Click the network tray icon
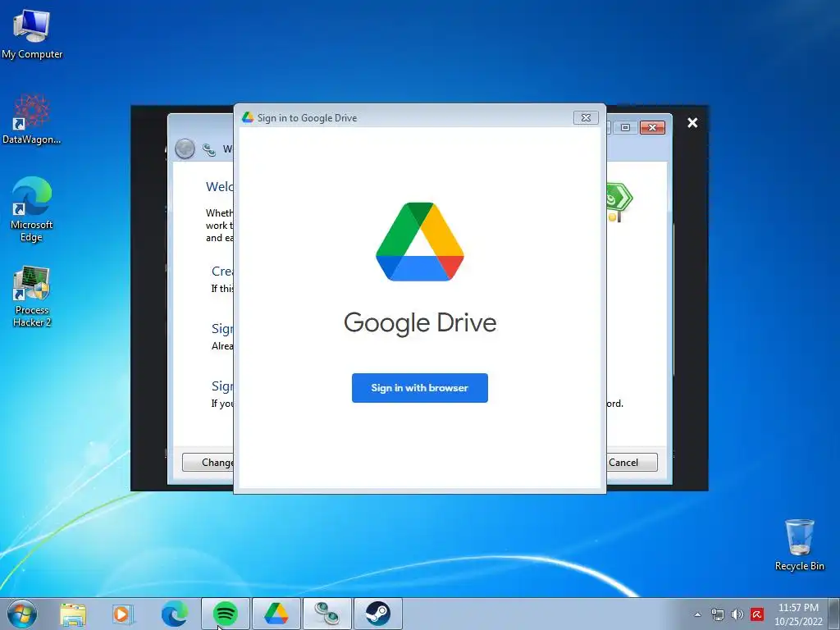840x630 pixels. 717,614
